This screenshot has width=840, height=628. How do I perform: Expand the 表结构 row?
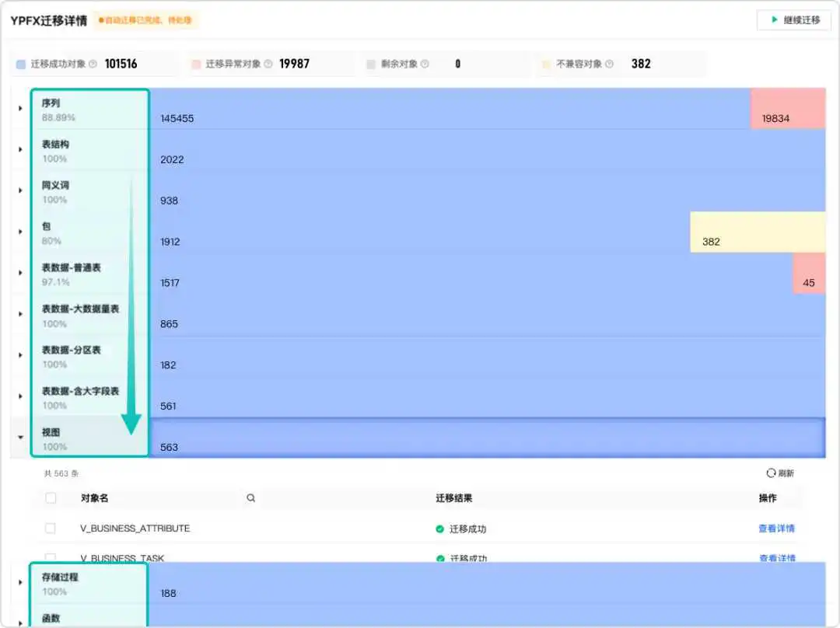[x=20, y=149]
